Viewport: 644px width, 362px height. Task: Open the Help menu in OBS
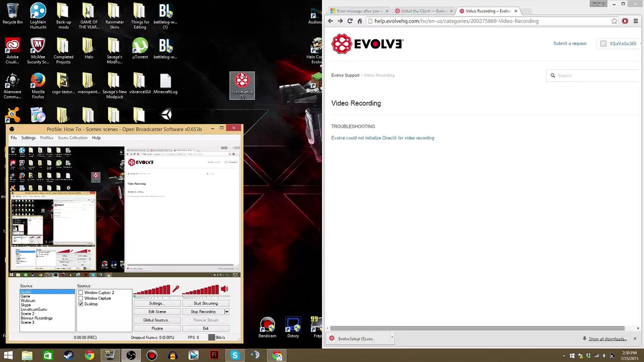[96, 138]
